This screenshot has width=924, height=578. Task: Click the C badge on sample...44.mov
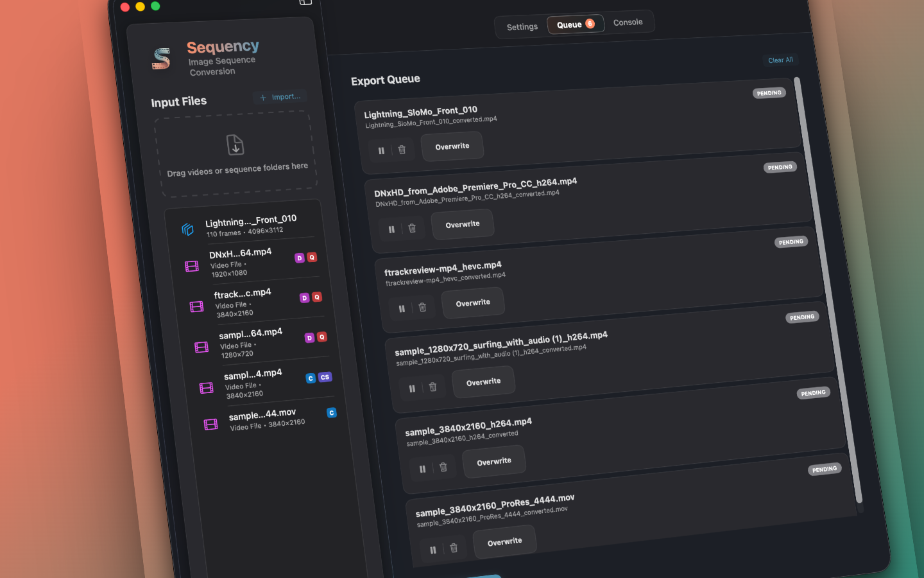[x=332, y=412]
